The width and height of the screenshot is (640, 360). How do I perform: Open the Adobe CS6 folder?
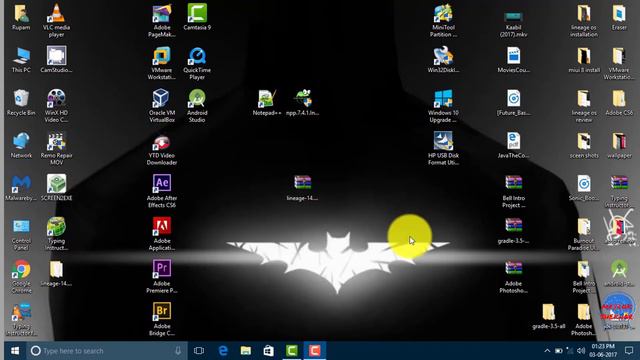click(x=619, y=102)
